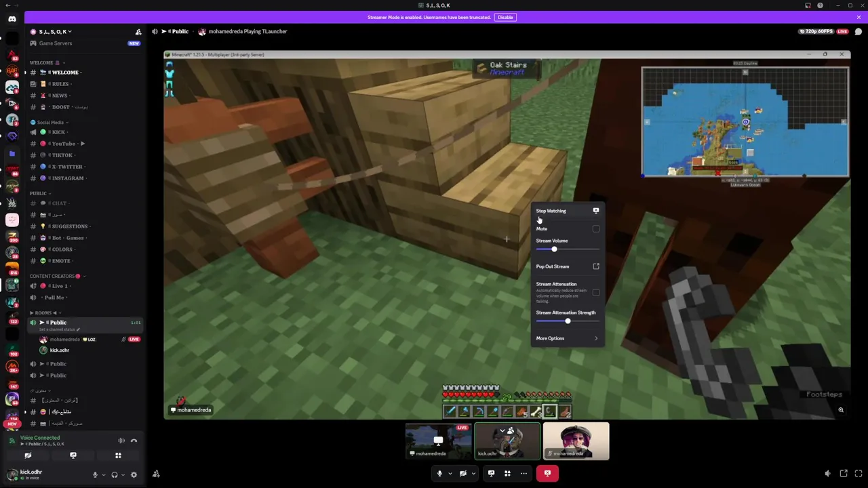Open noise suppression waveform icon
868x488 pixels.
(x=121, y=441)
